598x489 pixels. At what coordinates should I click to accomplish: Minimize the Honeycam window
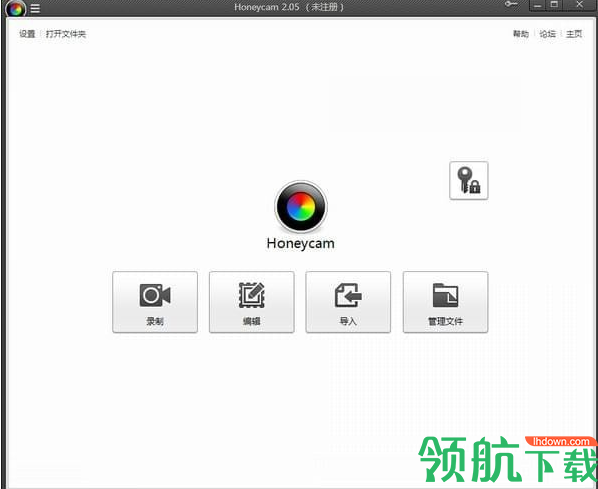pyautogui.click(x=538, y=5)
